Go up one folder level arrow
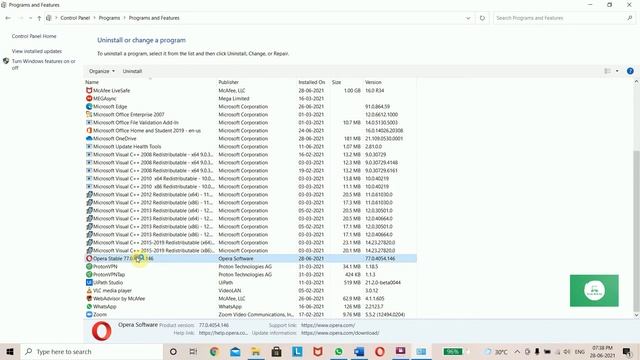 (x=39, y=18)
